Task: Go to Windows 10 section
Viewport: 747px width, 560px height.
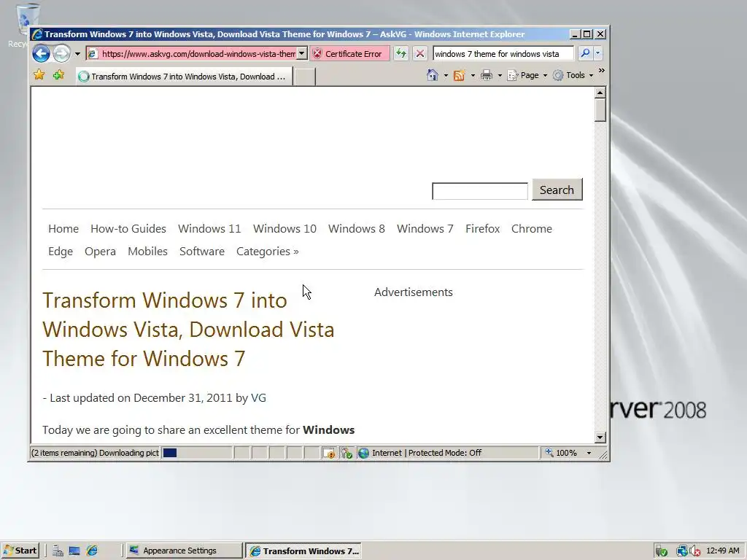Action: (285, 228)
